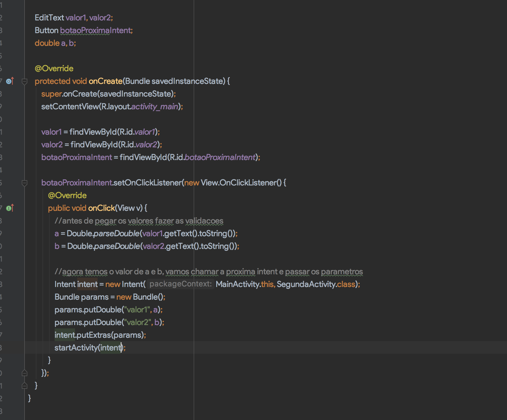Click SegundaActivity.class in the Intent constructor
The width and height of the screenshot is (507, 420).
(316, 284)
